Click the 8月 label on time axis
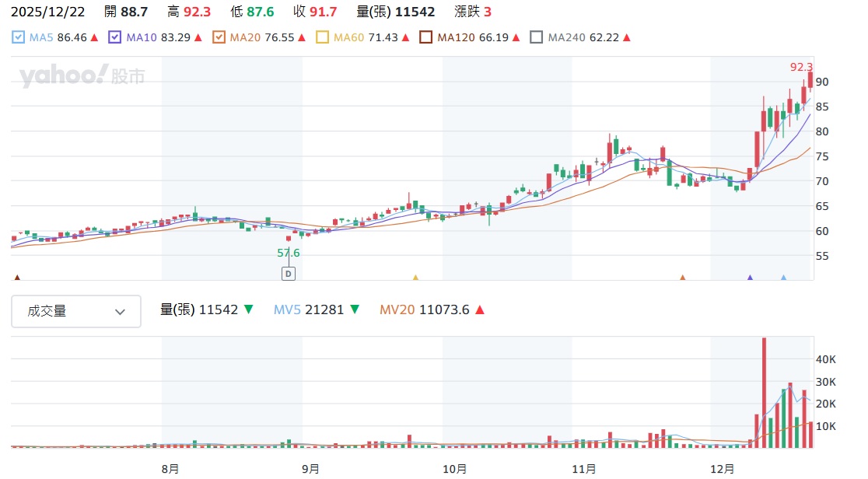This screenshot has width=868, height=479. 170,469
